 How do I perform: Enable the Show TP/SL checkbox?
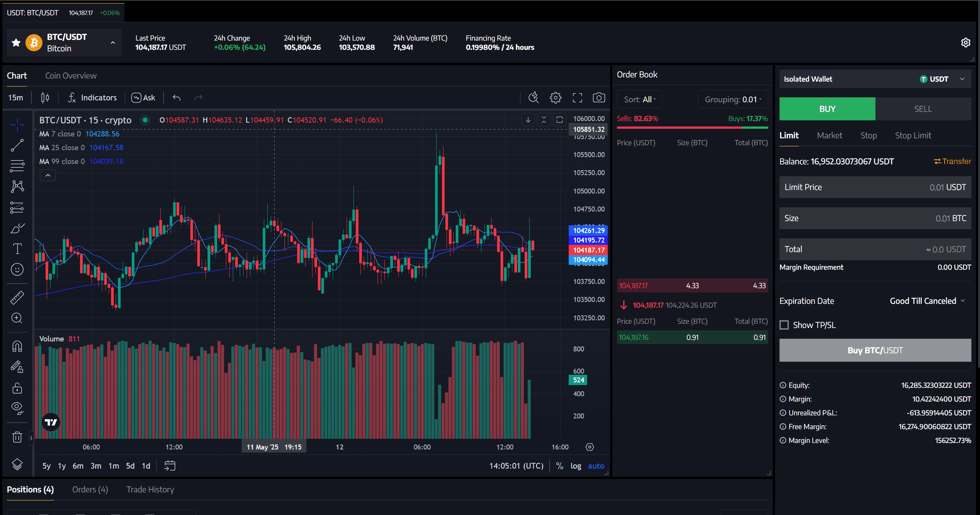[784, 325]
